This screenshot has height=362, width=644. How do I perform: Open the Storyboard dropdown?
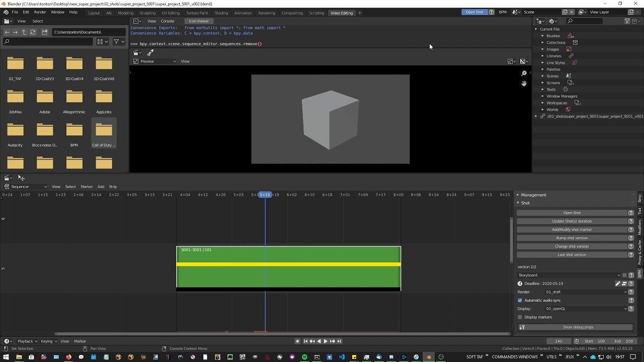coord(569,275)
